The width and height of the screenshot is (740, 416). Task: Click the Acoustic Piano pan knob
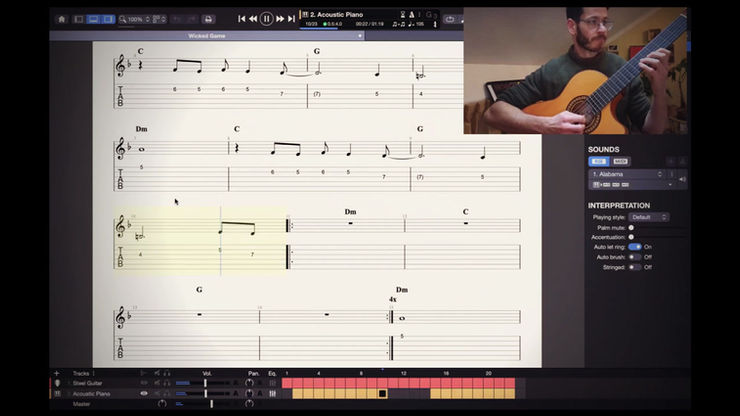(249, 393)
